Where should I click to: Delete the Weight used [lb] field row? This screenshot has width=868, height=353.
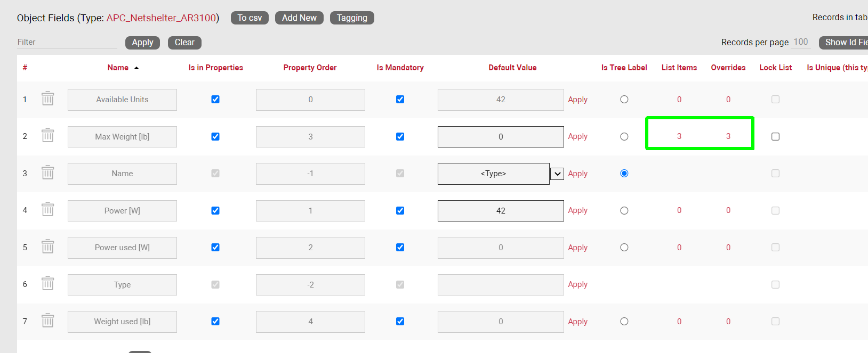[47, 321]
